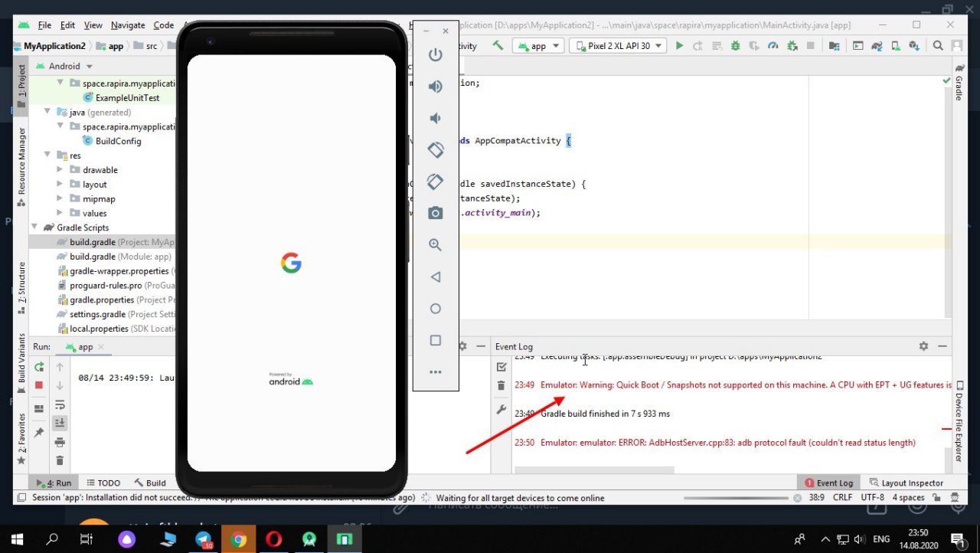Click the UTF-8 encoding in status bar
The image size is (980, 553).
(872, 498)
